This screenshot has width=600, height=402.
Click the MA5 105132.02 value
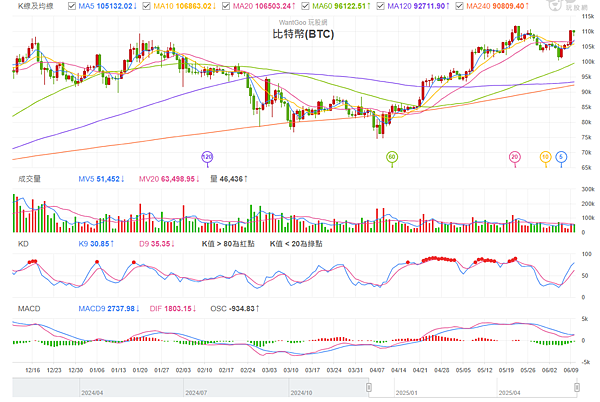pyautogui.click(x=108, y=6)
